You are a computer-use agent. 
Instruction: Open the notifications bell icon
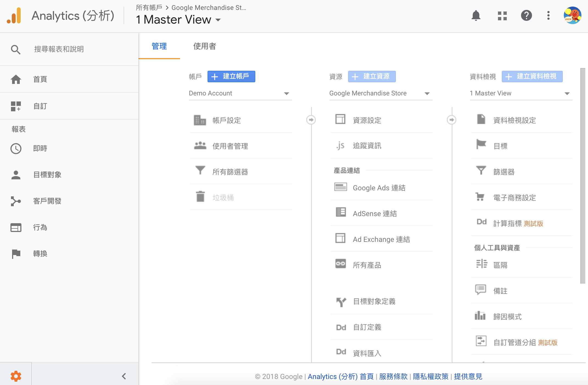(x=476, y=16)
